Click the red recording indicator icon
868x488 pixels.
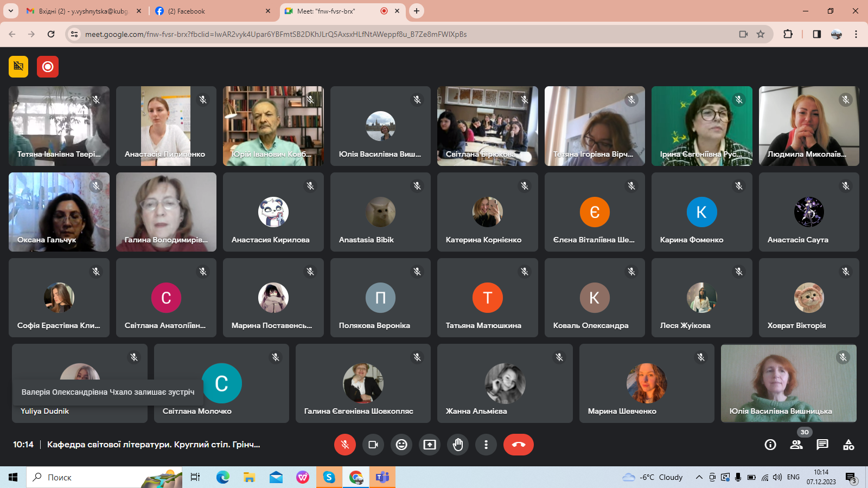(48, 67)
